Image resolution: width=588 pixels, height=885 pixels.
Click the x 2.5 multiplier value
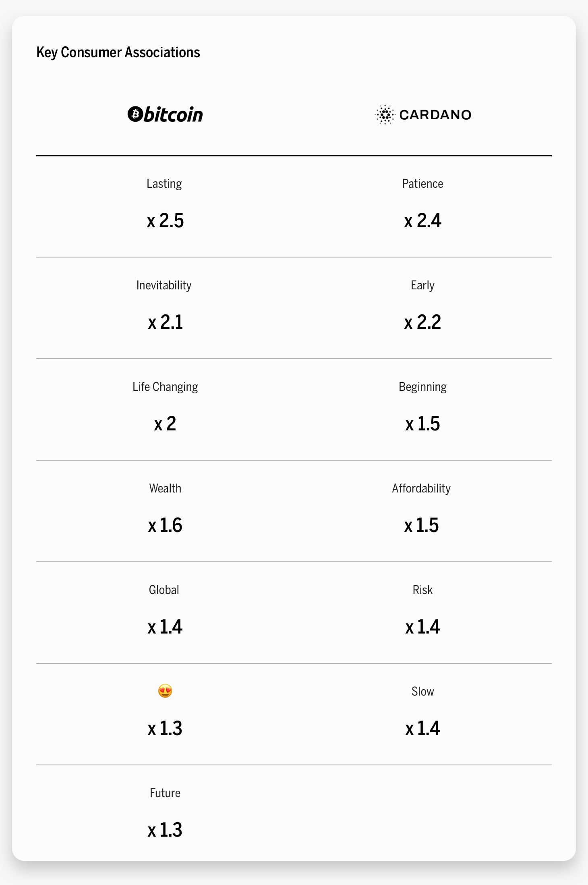point(165,221)
